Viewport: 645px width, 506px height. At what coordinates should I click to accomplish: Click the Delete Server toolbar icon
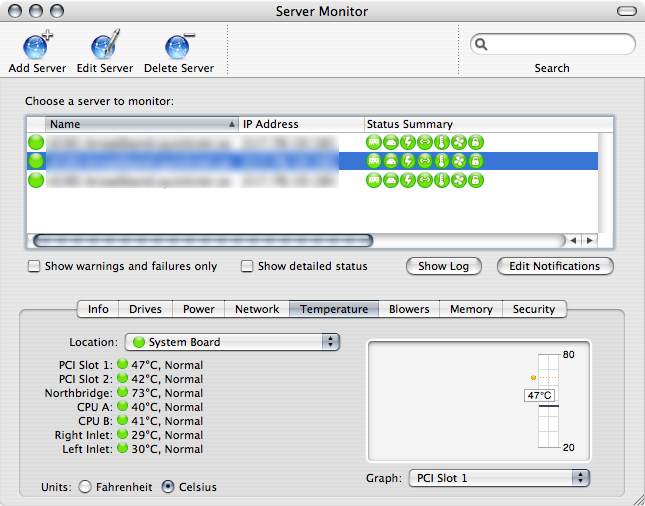point(179,47)
